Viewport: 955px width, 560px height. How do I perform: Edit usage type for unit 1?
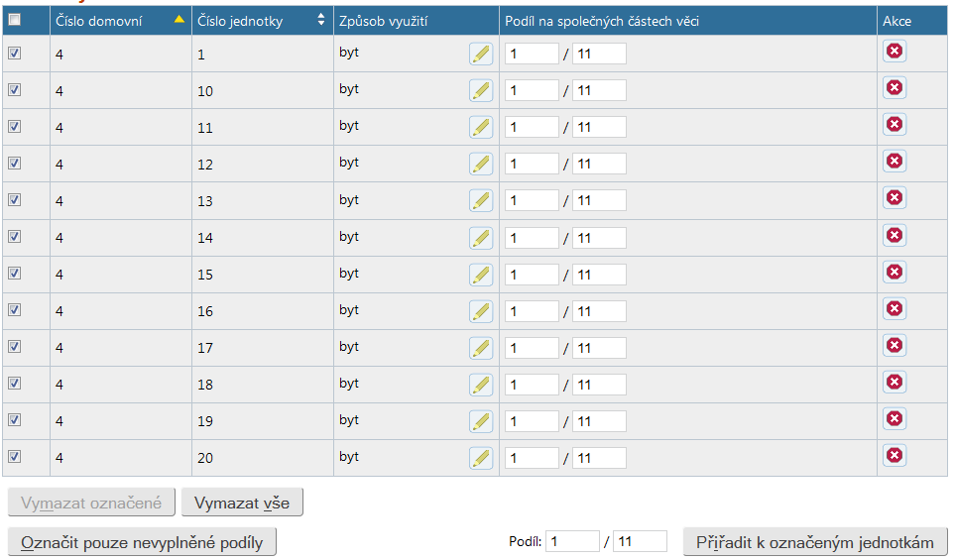click(481, 54)
